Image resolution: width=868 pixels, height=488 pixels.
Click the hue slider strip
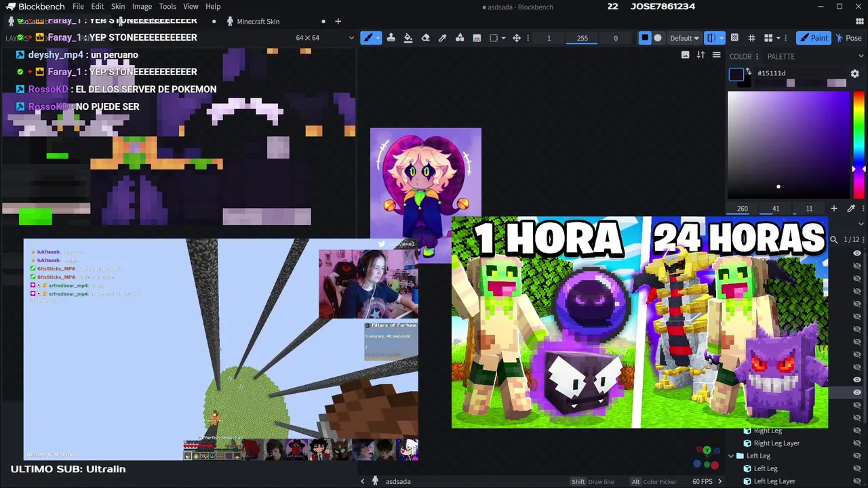pos(859,144)
